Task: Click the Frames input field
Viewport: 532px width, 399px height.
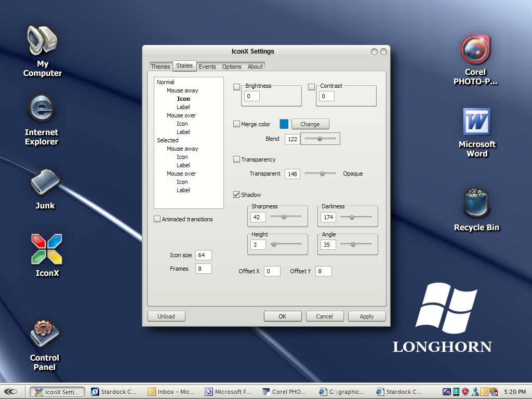Action: coord(204,269)
